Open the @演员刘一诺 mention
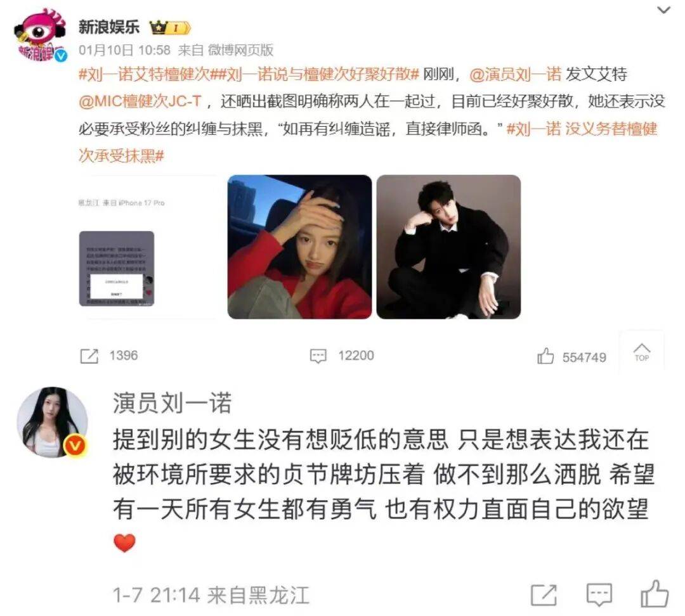 [516, 74]
